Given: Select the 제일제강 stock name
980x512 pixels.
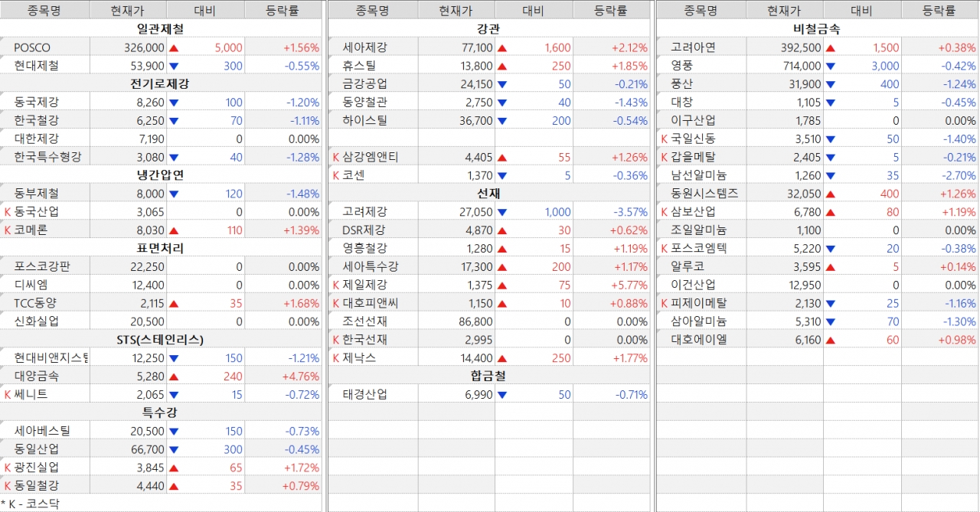Looking at the screenshot, I should [364, 285].
